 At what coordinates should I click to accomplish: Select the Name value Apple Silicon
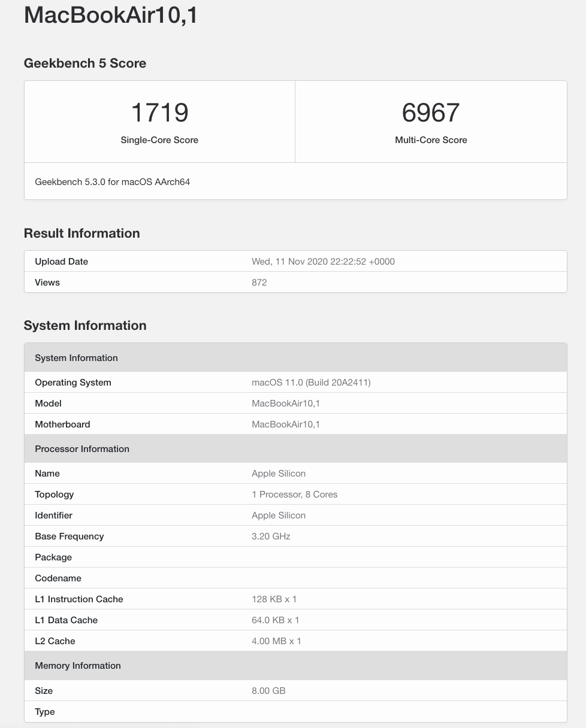(x=279, y=474)
